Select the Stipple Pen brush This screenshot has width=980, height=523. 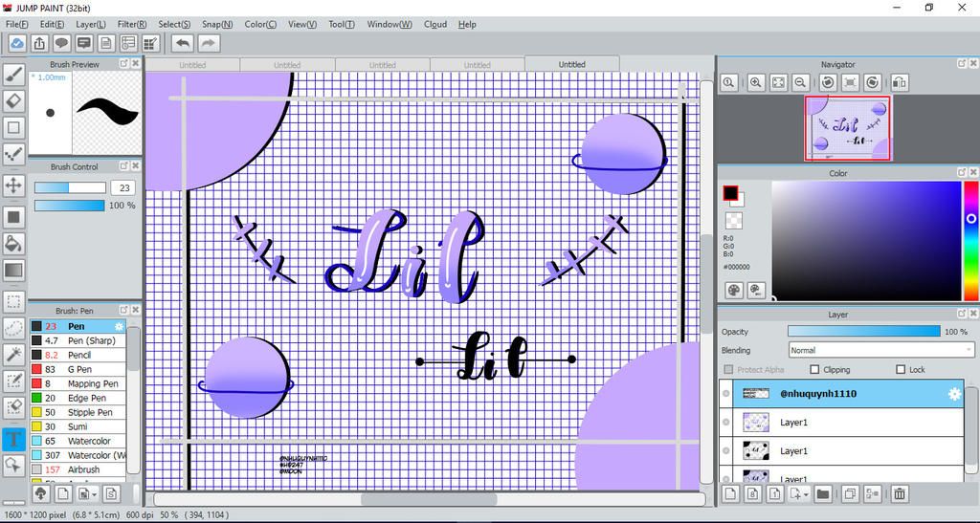78,412
